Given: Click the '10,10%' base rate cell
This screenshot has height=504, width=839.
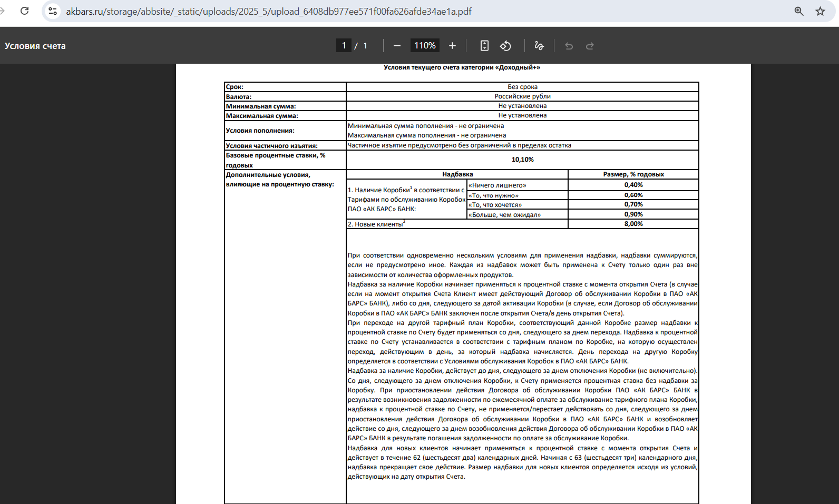Looking at the screenshot, I should 523,160.
